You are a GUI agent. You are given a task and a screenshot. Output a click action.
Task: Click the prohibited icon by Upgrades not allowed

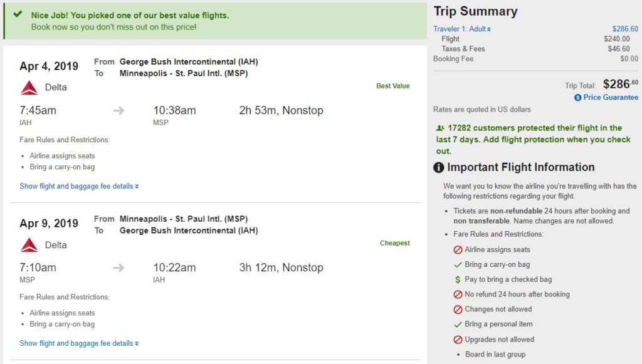(458, 340)
